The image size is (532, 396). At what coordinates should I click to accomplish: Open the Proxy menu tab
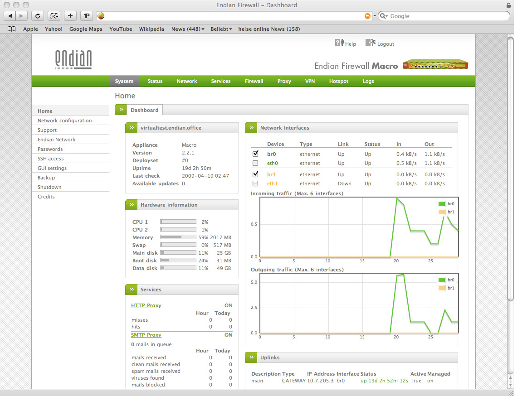pos(284,81)
